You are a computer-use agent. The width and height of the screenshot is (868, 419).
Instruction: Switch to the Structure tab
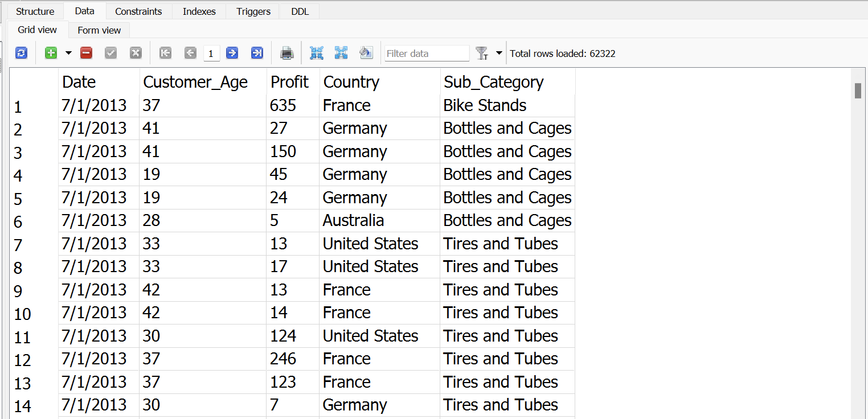(34, 11)
